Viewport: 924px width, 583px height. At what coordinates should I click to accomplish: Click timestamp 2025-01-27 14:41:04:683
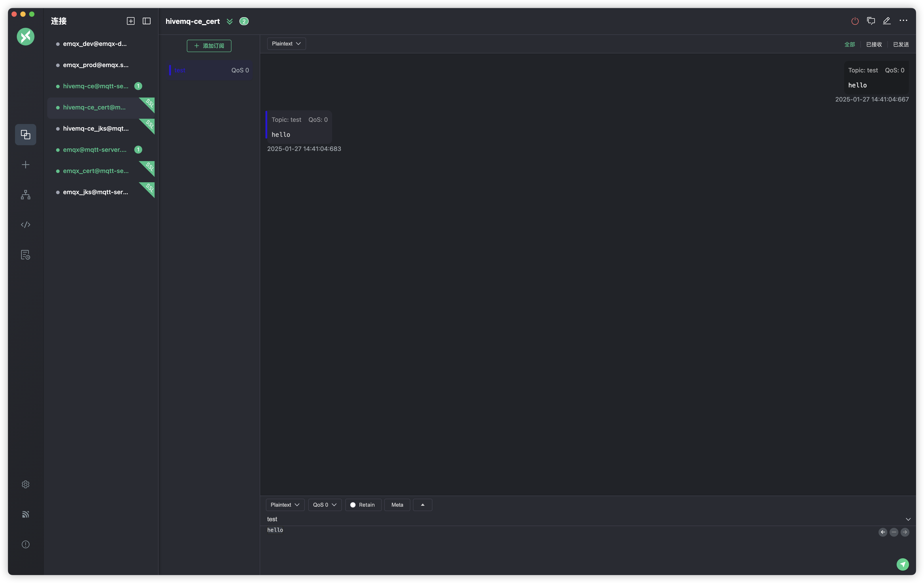(x=304, y=149)
